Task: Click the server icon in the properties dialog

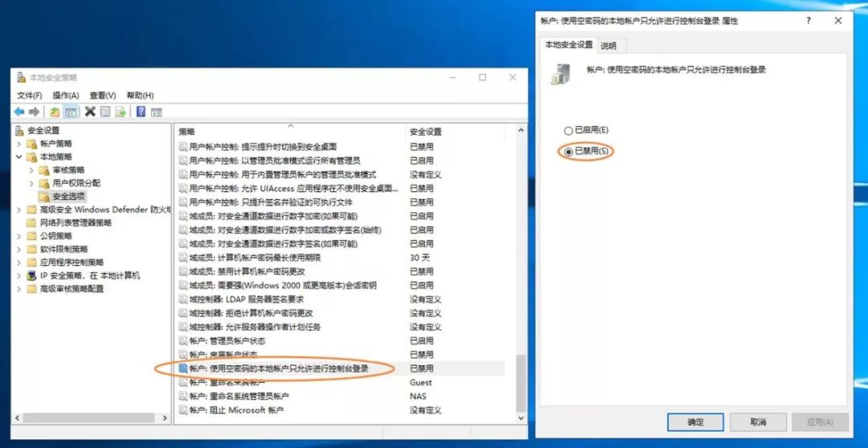Action: coord(560,74)
